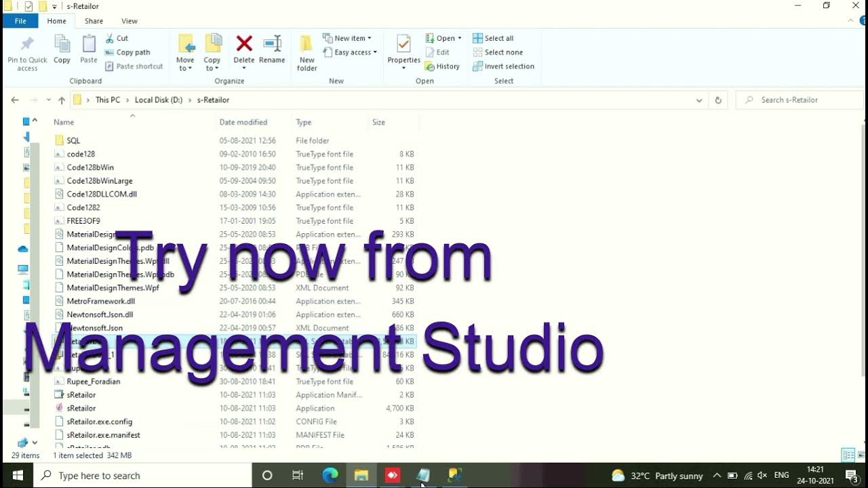This screenshot has height=488, width=868.
Task: Expand the address bar history dropdown
Action: 699,100
